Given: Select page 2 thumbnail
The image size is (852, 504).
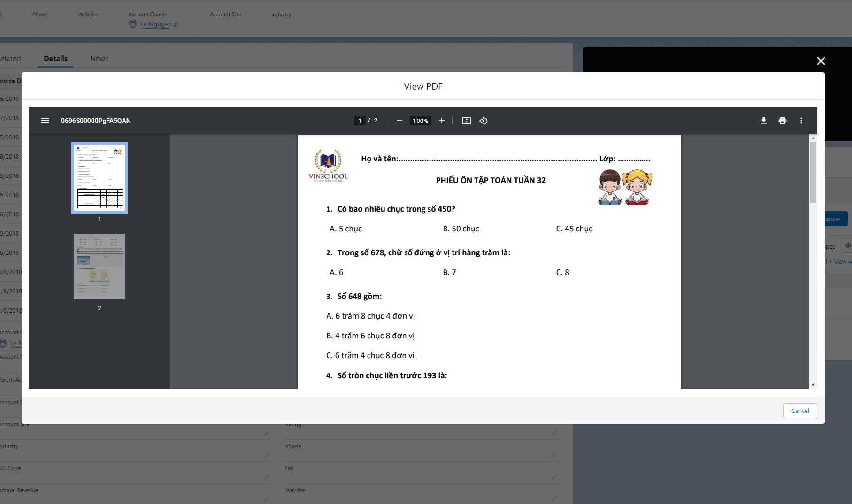Looking at the screenshot, I should click(100, 267).
